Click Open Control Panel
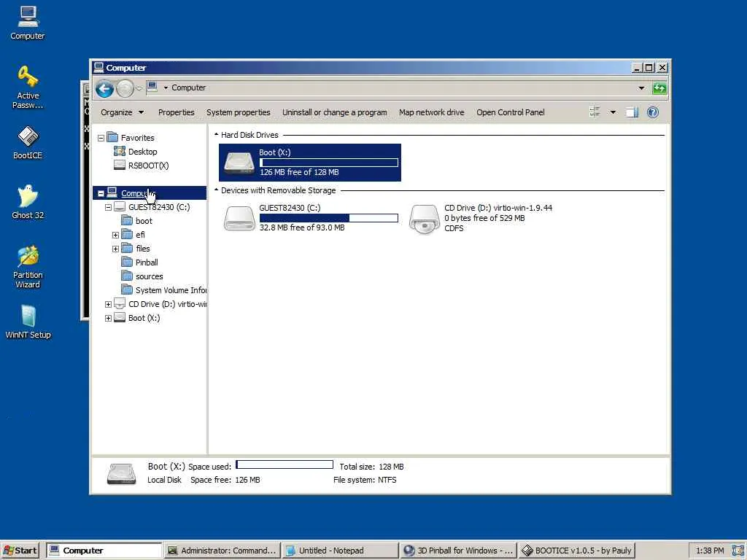 pyautogui.click(x=510, y=112)
